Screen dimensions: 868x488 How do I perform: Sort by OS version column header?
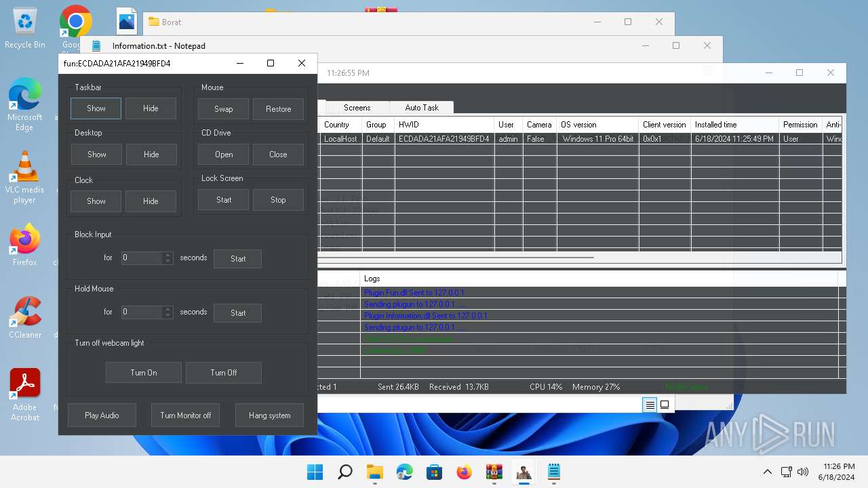(597, 125)
